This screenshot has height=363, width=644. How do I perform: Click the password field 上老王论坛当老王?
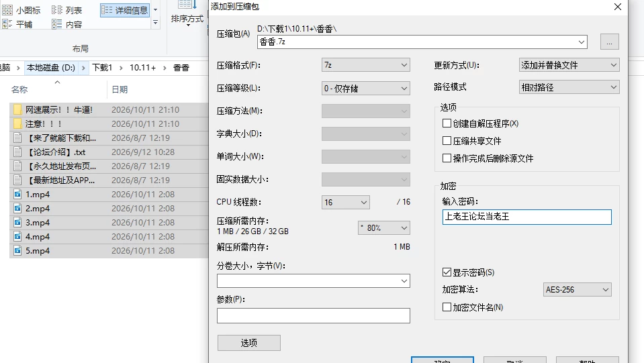coord(527,217)
